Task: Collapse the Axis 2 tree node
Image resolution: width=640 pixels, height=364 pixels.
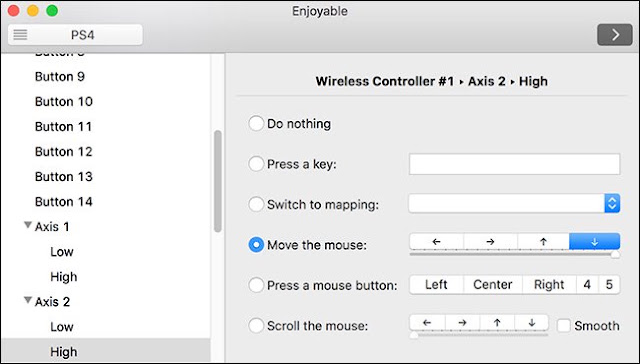Action: [x=28, y=300]
